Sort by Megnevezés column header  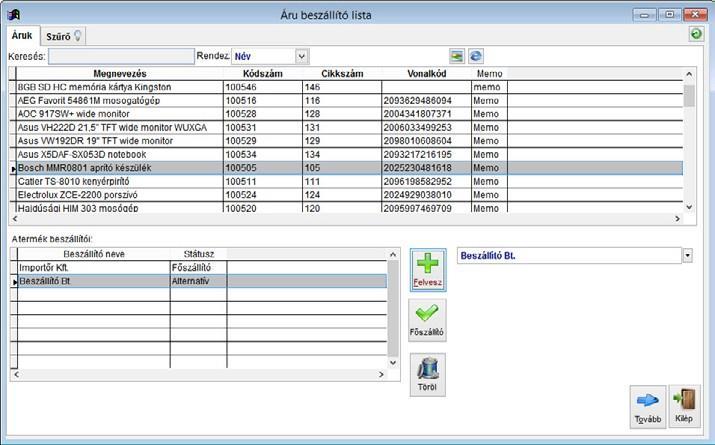[120, 73]
